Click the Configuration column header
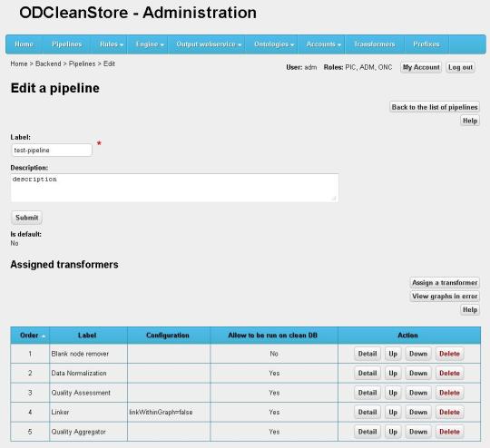490x448 pixels. (169, 336)
